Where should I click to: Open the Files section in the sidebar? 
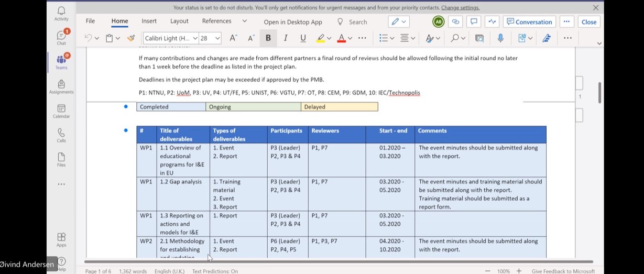pyautogui.click(x=61, y=159)
